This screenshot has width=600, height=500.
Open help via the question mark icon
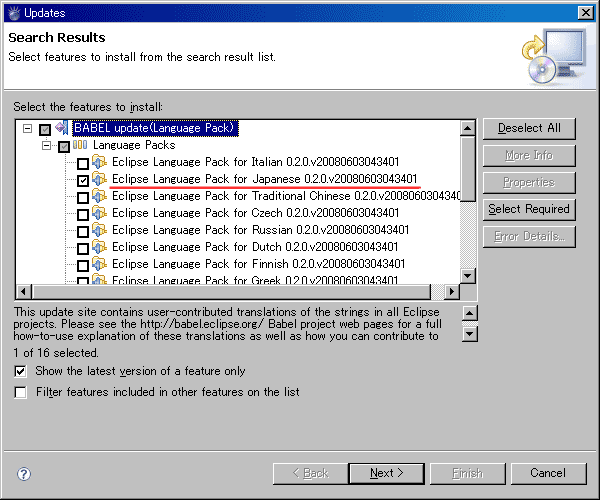(x=24, y=474)
